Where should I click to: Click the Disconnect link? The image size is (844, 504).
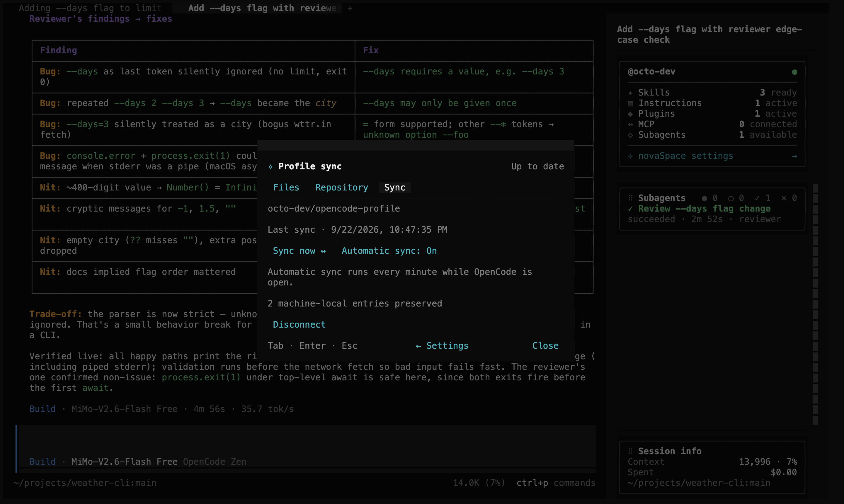point(299,325)
